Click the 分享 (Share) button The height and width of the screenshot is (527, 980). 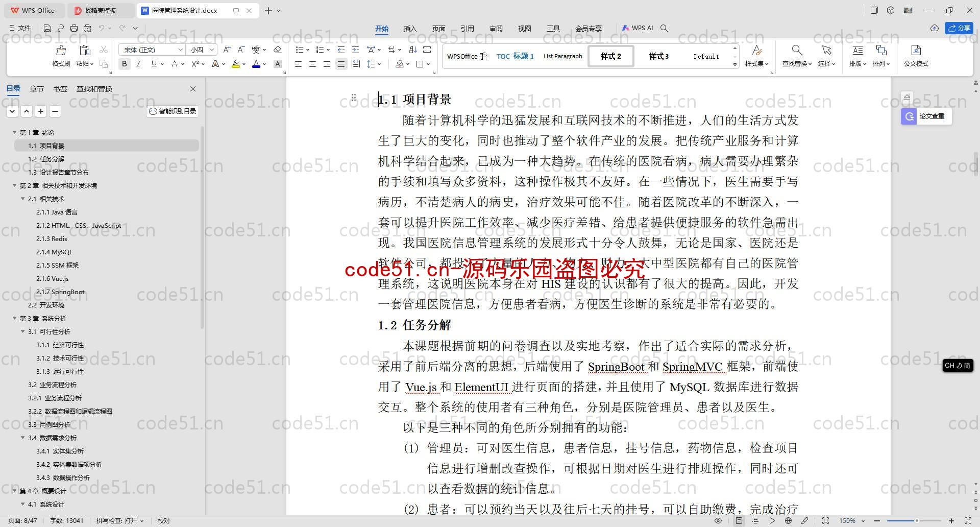tap(959, 28)
